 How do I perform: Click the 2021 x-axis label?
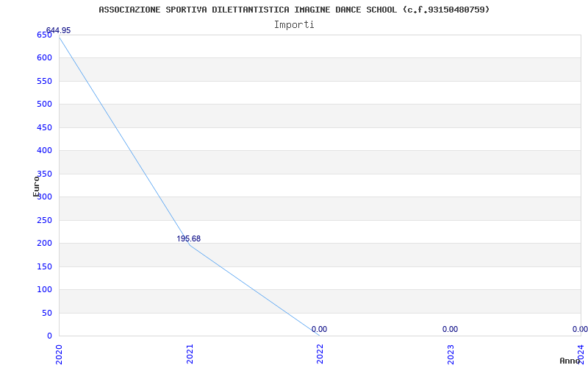190,354
